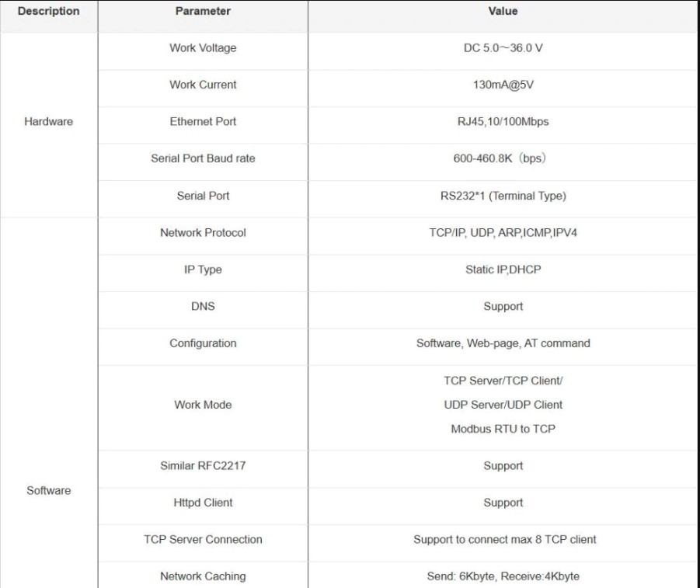The image size is (700, 588).
Task: Click the Software, Web-page, AT command value
Action: (503, 343)
